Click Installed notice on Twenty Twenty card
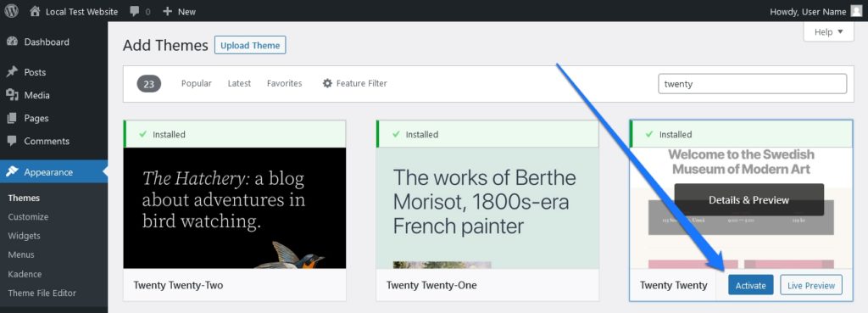Image resolution: width=868 pixels, height=313 pixels. [x=741, y=134]
